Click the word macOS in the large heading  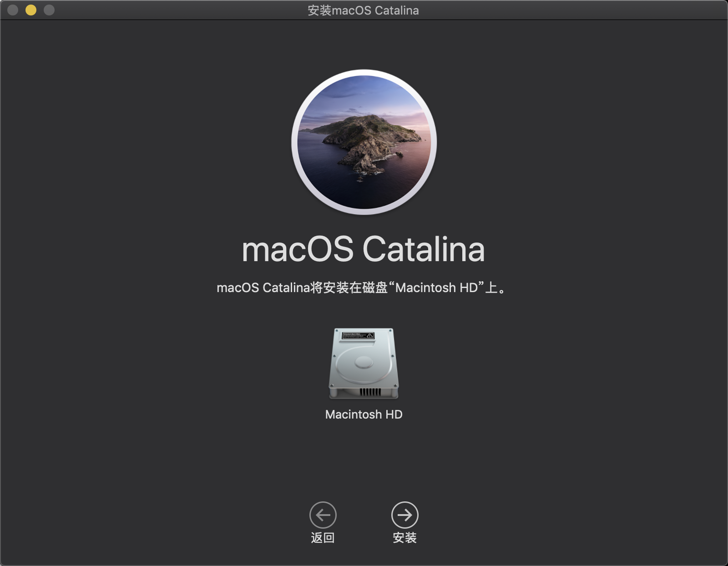click(x=298, y=249)
